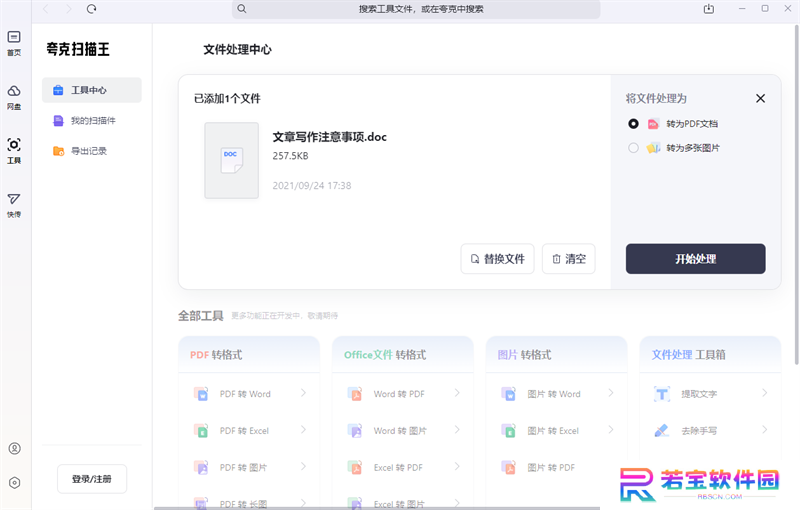Click the 清空 button
Image resolution: width=800 pixels, height=510 pixels.
tap(568, 259)
